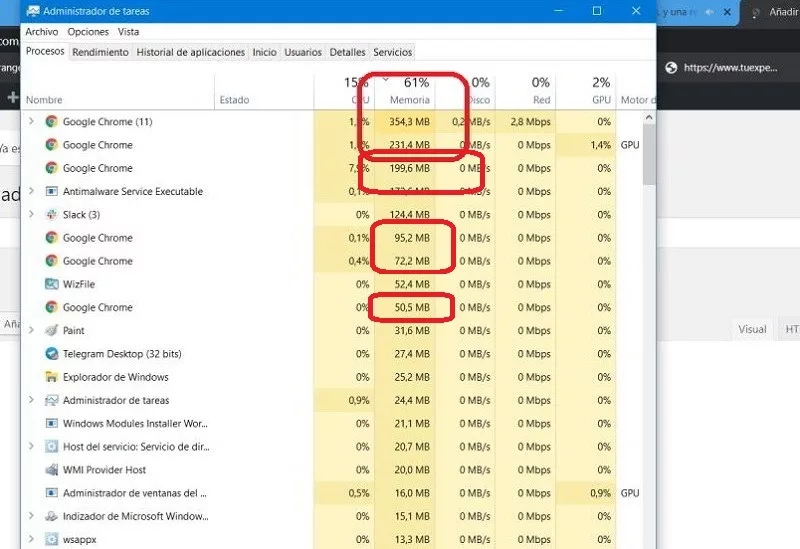800x549 pixels.
Task: Click the Google Chrome (11) icon
Action: click(x=52, y=122)
